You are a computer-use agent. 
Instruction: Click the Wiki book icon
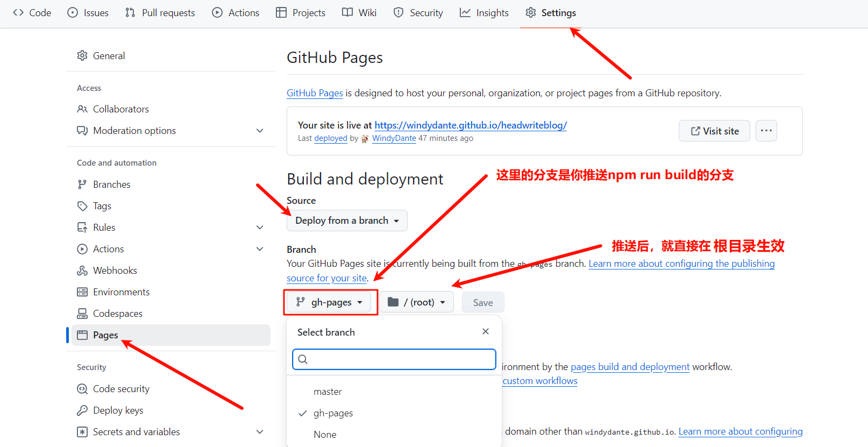[347, 12]
